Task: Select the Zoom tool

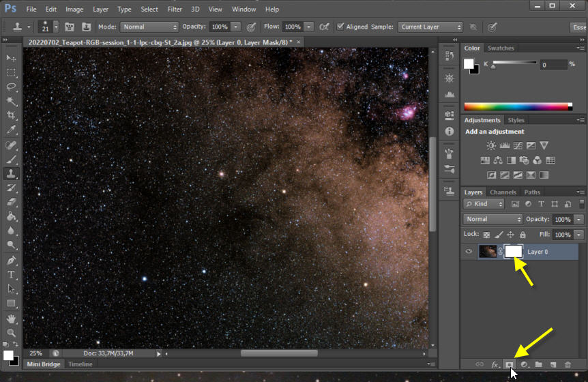Action: 12,333
